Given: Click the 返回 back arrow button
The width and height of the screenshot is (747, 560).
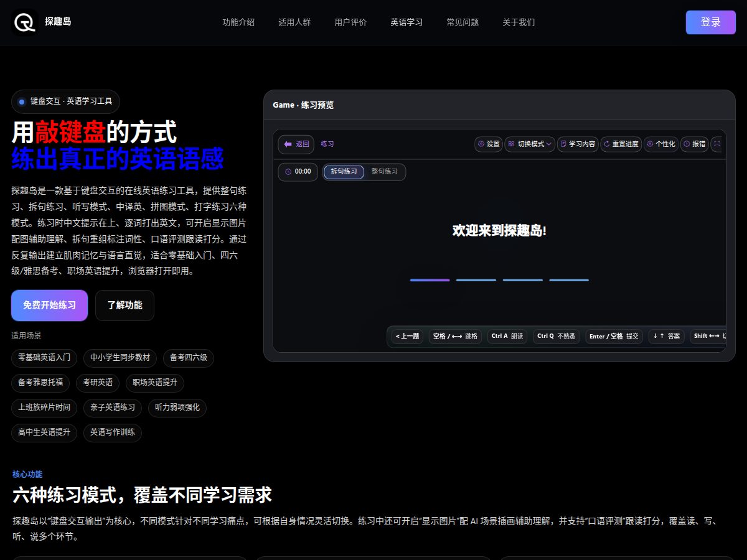Looking at the screenshot, I should coord(296,144).
